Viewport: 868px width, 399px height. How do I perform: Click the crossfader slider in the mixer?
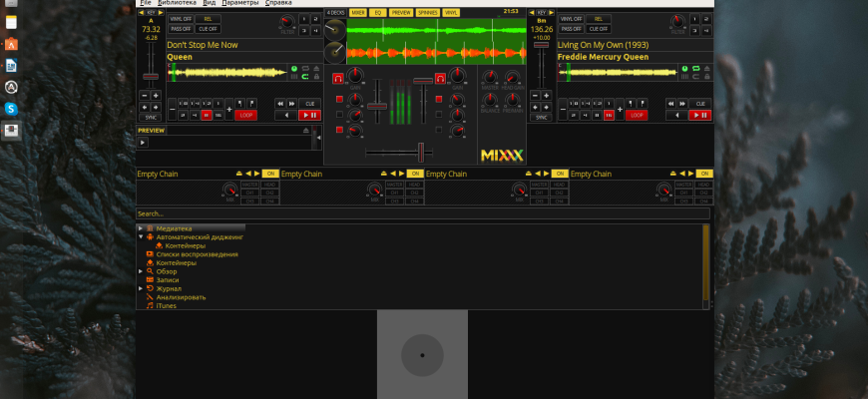[x=420, y=152]
